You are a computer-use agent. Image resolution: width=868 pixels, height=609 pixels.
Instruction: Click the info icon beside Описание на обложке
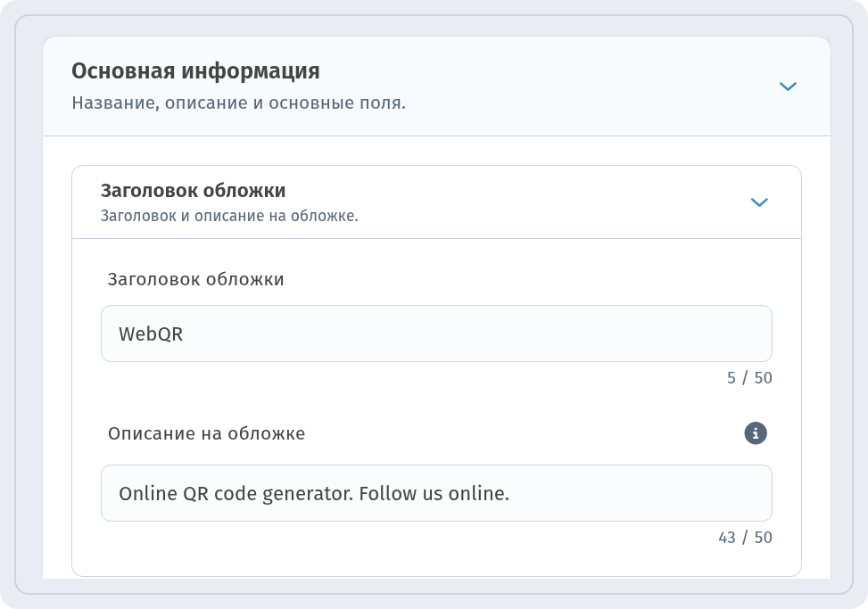pos(756,433)
